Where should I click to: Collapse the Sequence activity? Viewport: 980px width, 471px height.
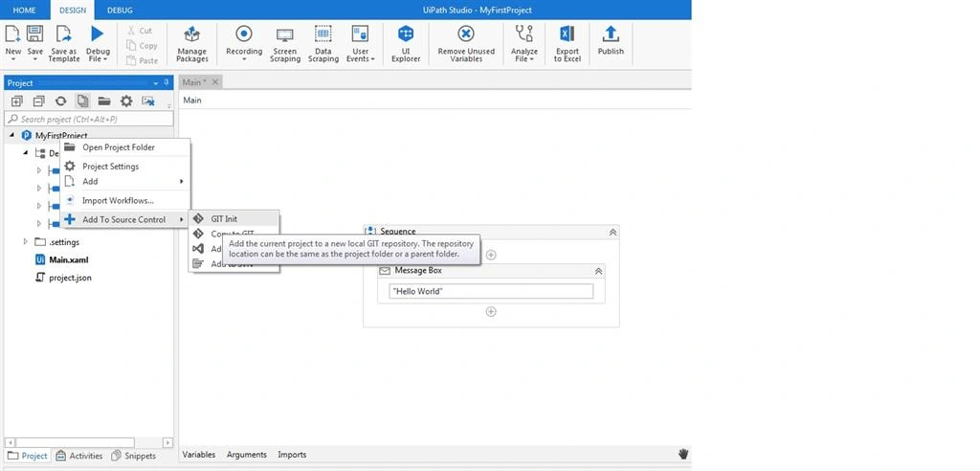[x=612, y=232]
